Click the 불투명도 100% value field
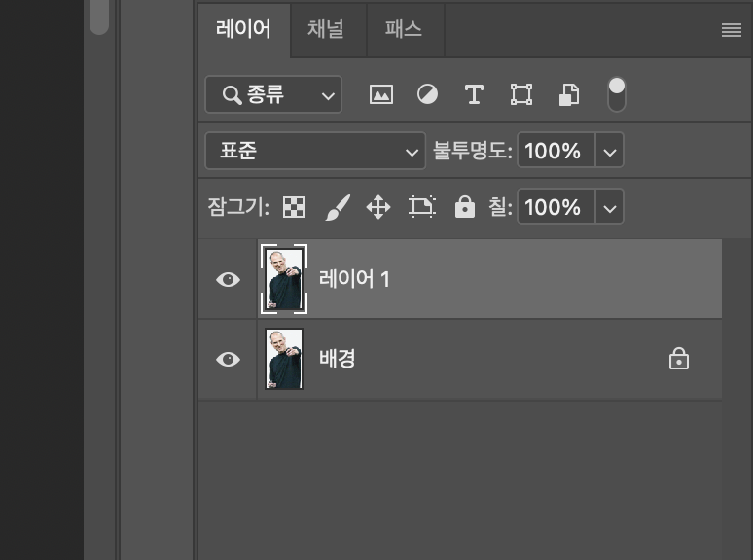This screenshot has width=753, height=560. pos(556,151)
